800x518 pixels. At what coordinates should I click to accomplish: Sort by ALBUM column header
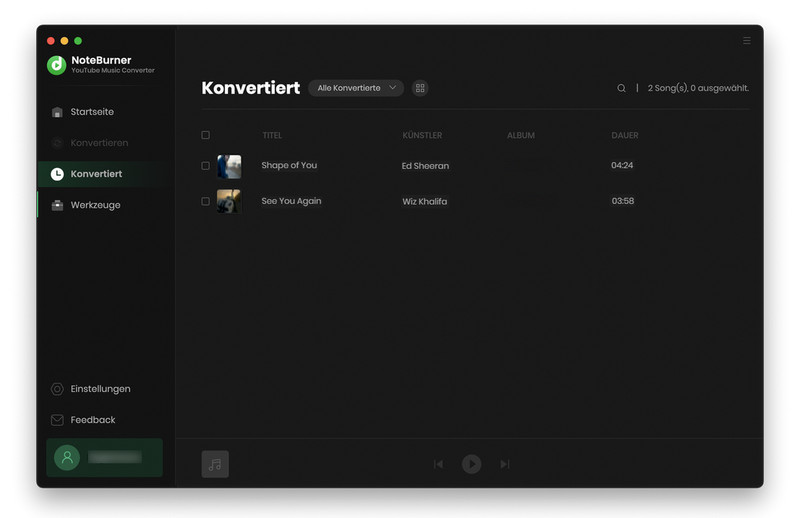point(521,135)
